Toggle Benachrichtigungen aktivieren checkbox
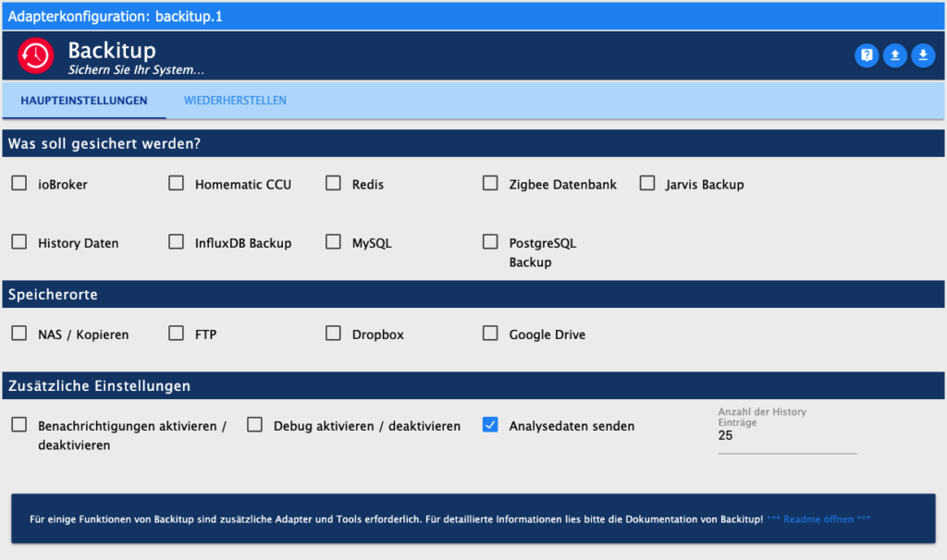 pos(19,425)
